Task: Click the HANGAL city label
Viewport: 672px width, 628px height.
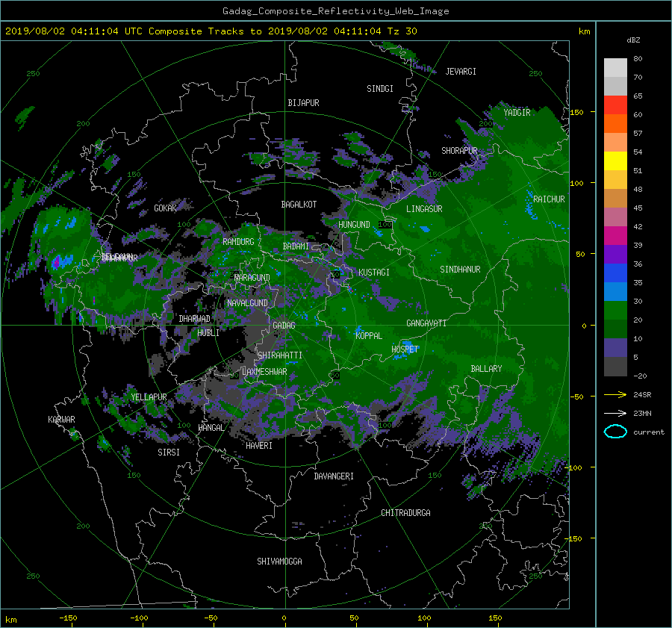Action: 211,428
